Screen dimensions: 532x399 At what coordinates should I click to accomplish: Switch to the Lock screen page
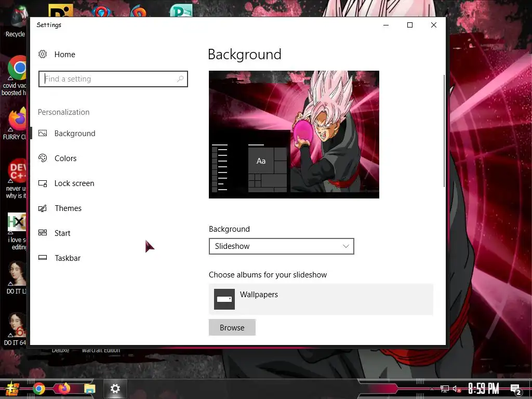[x=74, y=183]
